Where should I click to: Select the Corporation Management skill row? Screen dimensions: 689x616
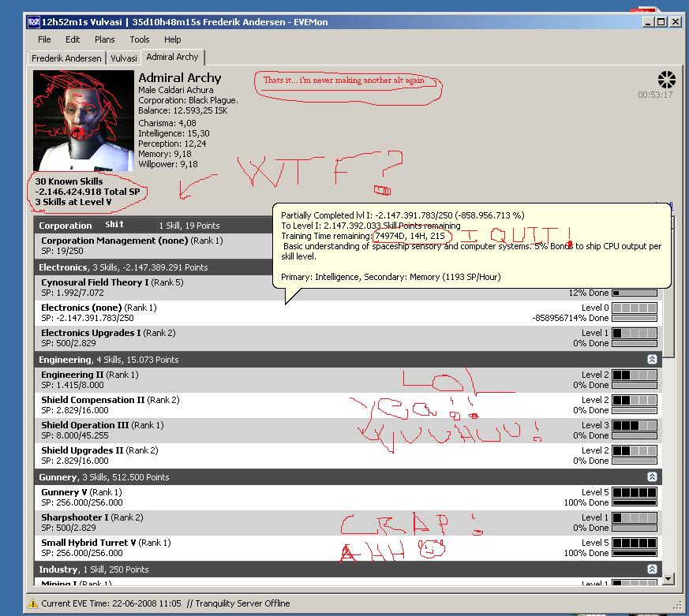[x=154, y=246]
